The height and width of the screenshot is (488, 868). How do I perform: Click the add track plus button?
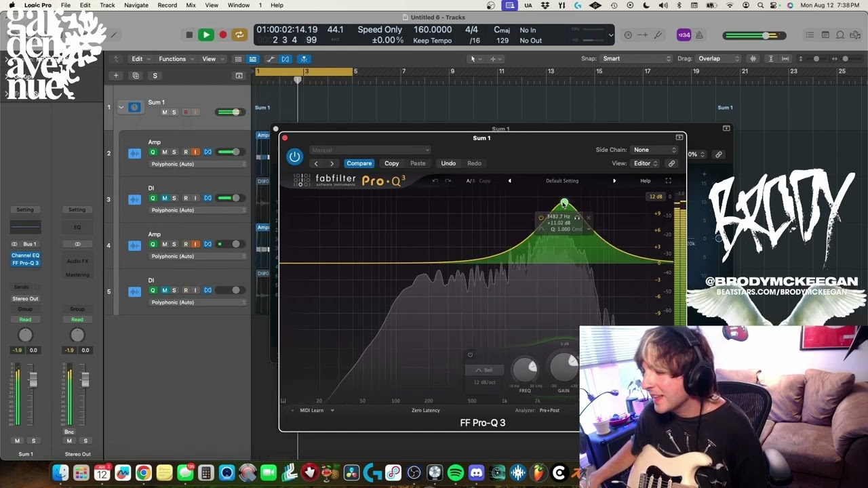(x=116, y=76)
